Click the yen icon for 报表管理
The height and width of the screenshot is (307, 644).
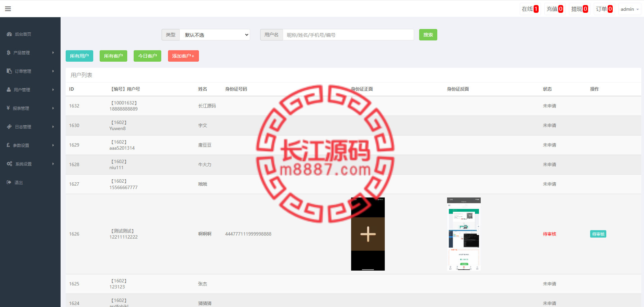point(8,108)
